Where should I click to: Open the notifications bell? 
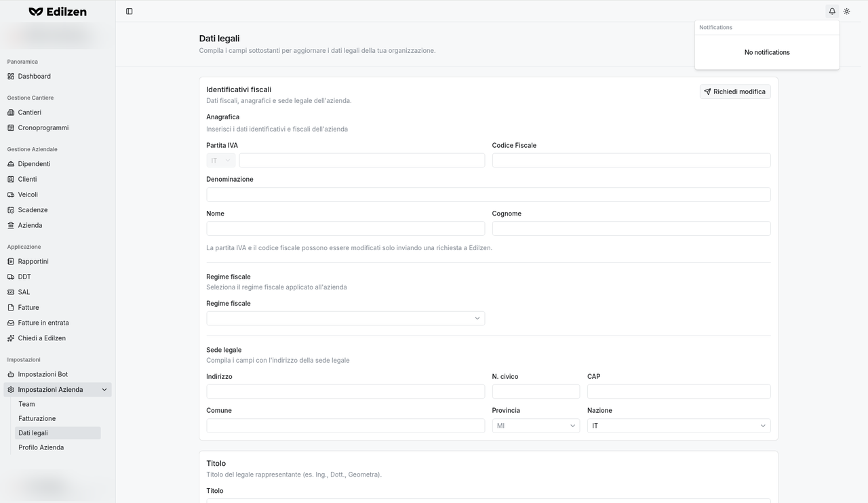click(832, 12)
